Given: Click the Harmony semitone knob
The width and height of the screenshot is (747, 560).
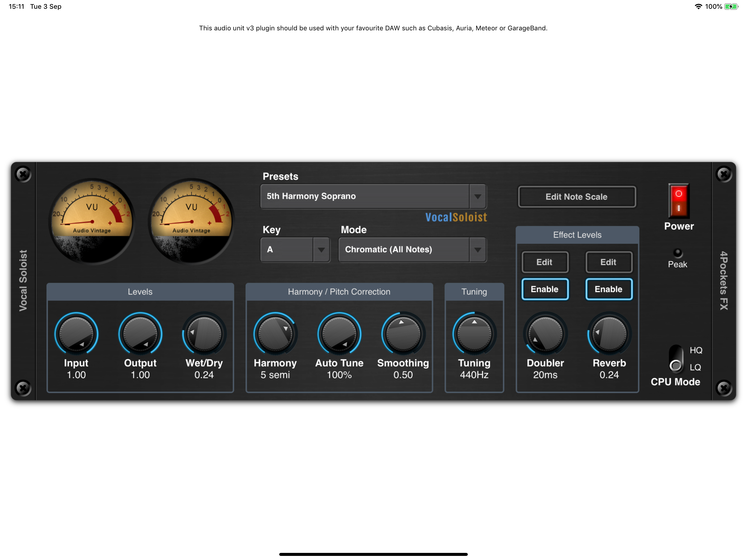Looking at the screenshot, I should pos(275,334).
